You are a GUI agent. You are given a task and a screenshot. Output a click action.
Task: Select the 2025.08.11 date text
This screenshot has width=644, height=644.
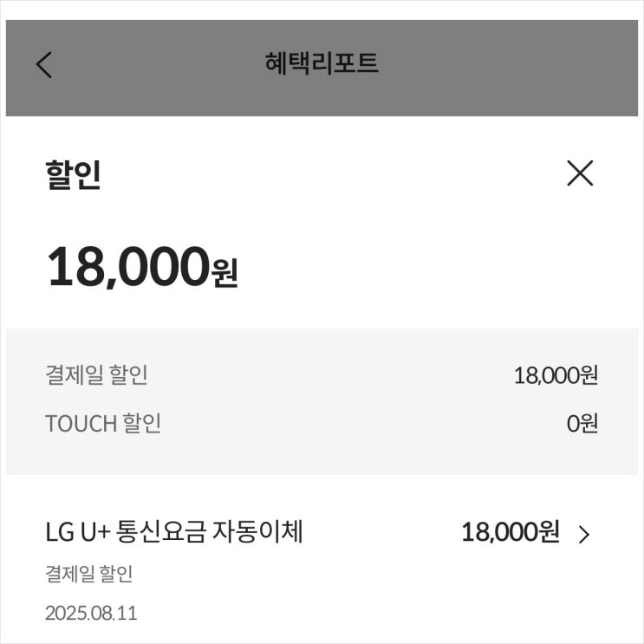[x=90, y=614]
